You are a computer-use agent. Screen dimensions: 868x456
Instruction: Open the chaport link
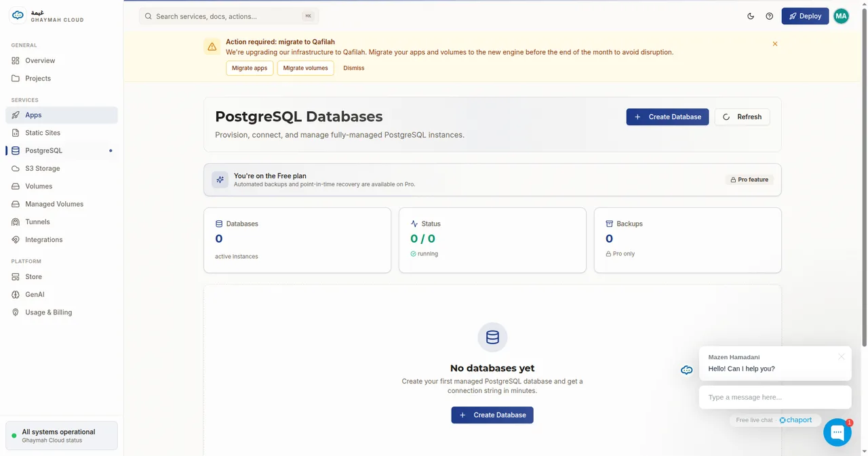(x=795, y=420)
